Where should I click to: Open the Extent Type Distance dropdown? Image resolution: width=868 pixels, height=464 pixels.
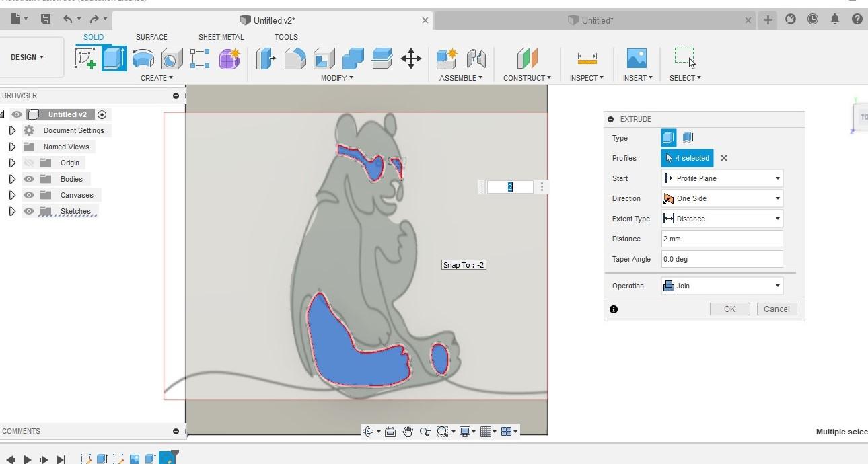[x=722, y=219]
